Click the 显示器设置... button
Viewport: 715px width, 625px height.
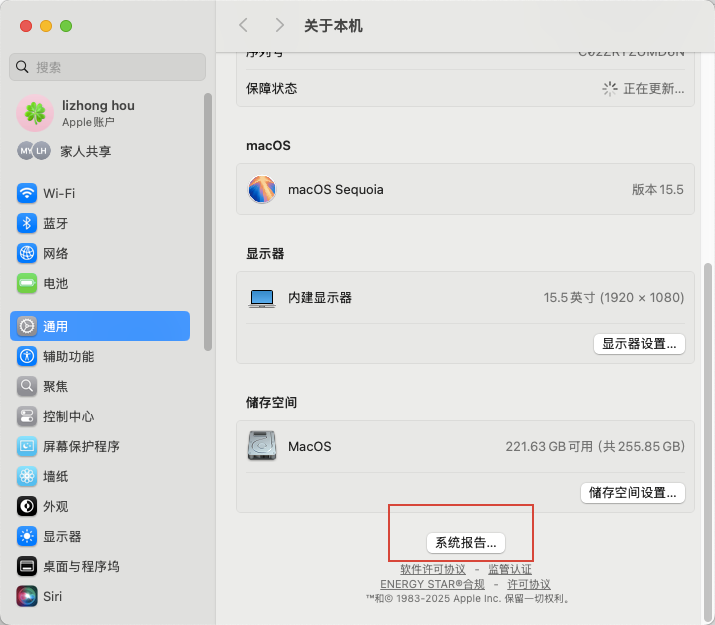pyautogui.click(x=639, y=344)
